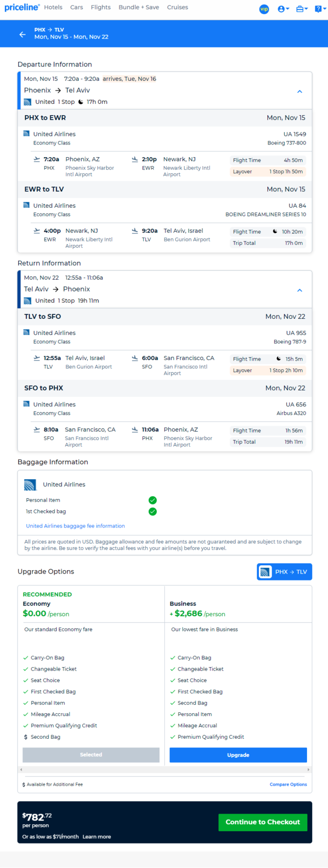
Task: Click the moon icon beside 15h 5m
Action: pos(279,359)
